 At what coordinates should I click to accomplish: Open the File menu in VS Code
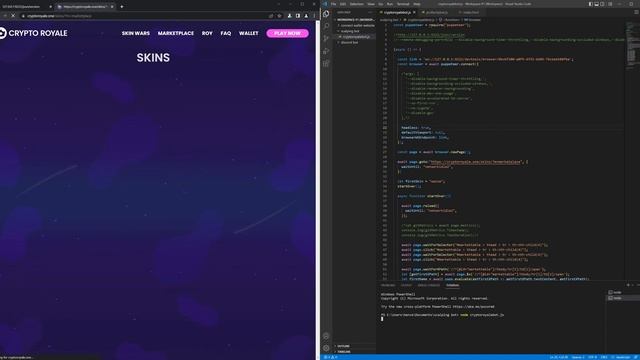[333, 4]
